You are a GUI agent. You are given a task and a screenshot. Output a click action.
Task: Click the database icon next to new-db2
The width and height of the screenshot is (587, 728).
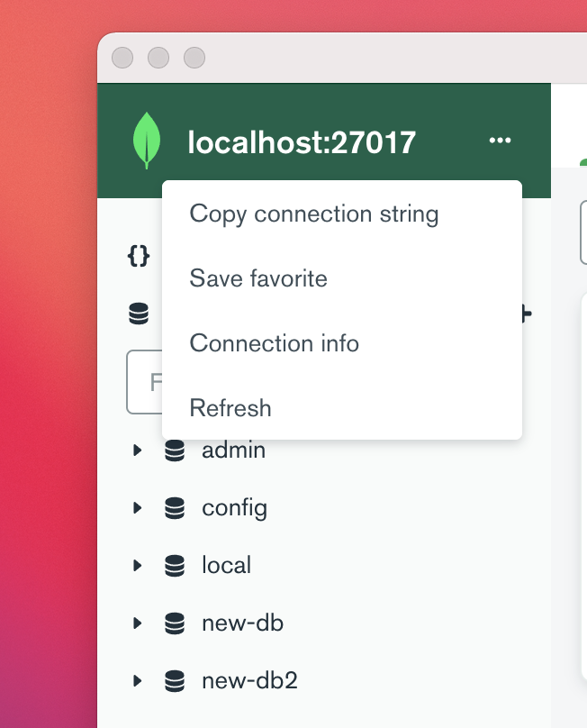175,681
